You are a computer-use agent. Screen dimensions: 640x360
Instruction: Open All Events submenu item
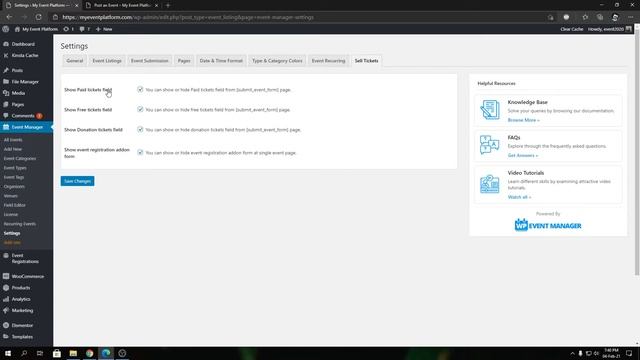click(x=13, y=140)
